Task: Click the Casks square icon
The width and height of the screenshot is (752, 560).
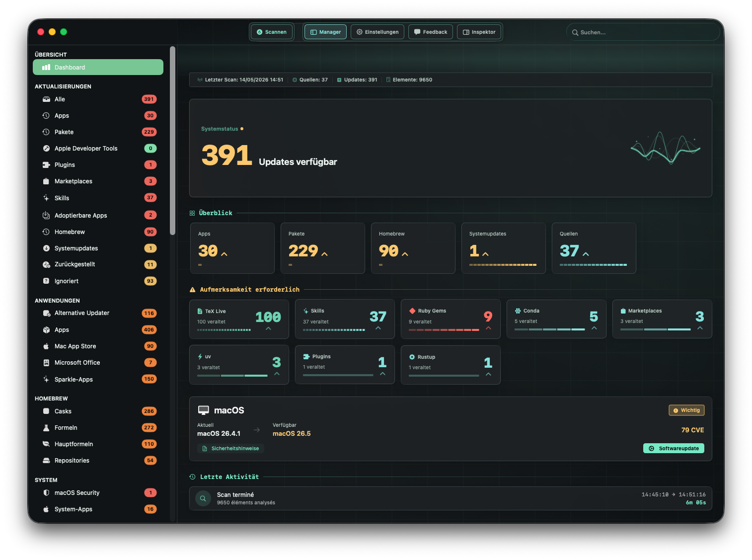Action: tap(46, 411)
